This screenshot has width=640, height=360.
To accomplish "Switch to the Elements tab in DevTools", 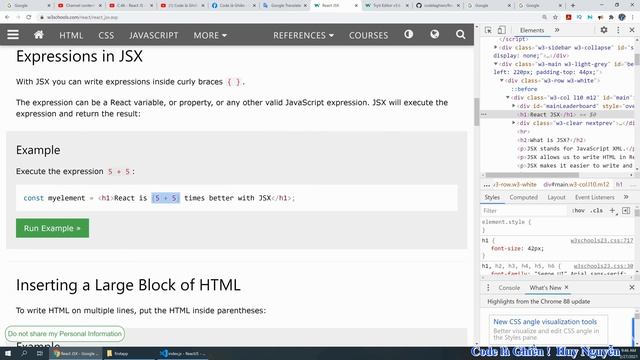I will point(532,30).
